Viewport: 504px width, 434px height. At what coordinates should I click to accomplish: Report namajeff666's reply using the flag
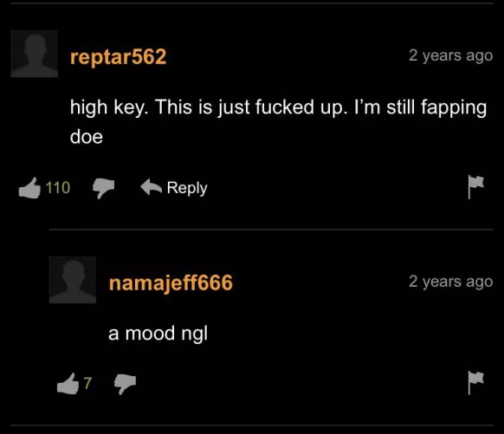pos(475,383)
